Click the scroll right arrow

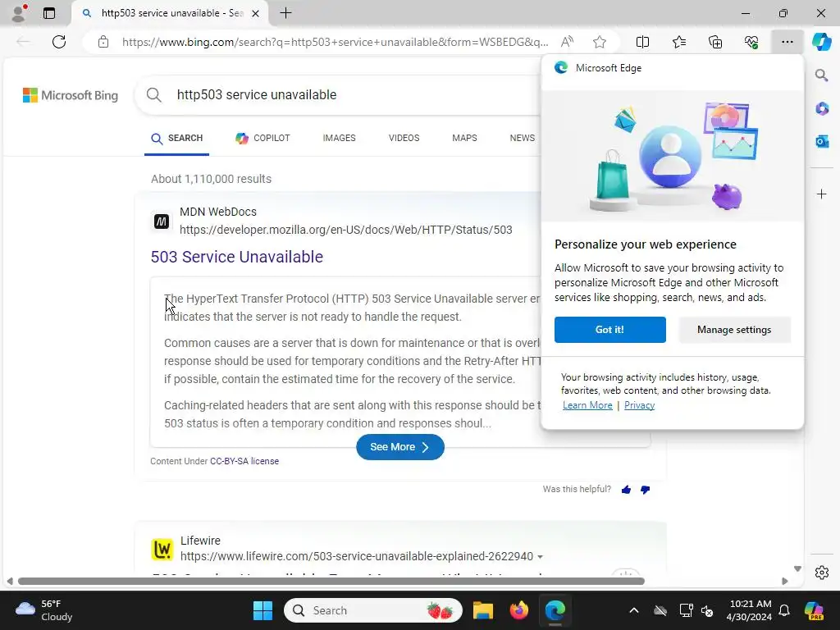785,582
